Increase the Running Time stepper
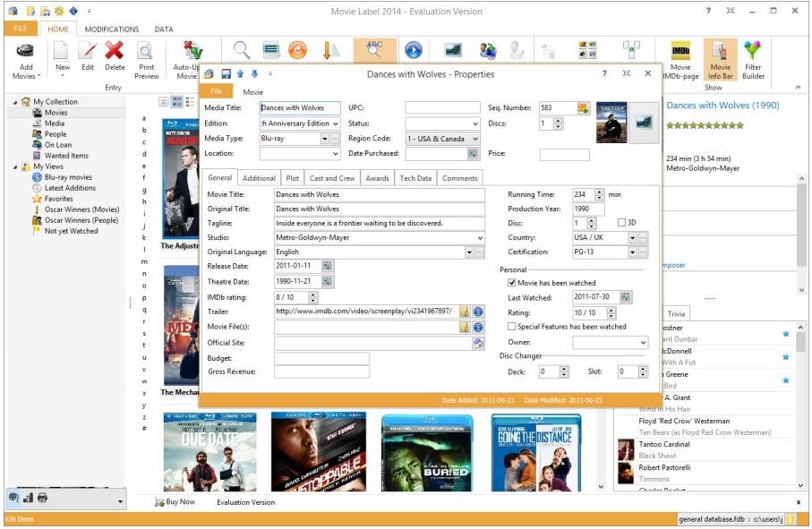 point(599,192)
